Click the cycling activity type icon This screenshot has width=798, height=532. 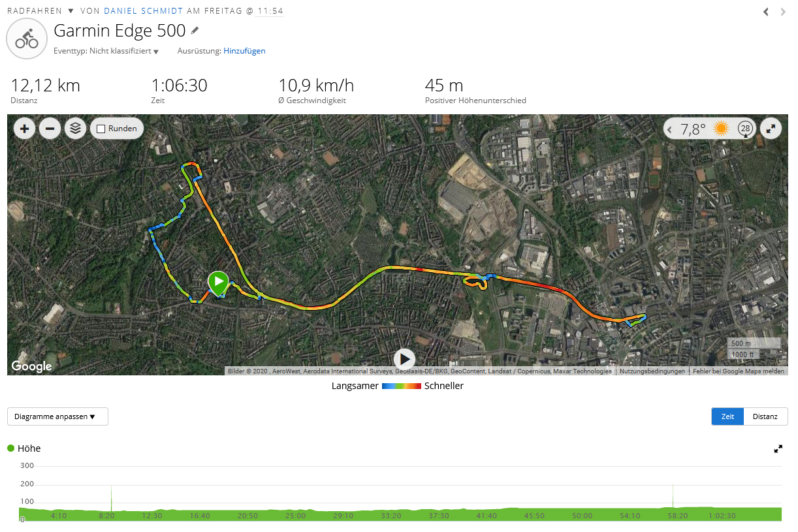pyautogui.click(x=27, y=39)
